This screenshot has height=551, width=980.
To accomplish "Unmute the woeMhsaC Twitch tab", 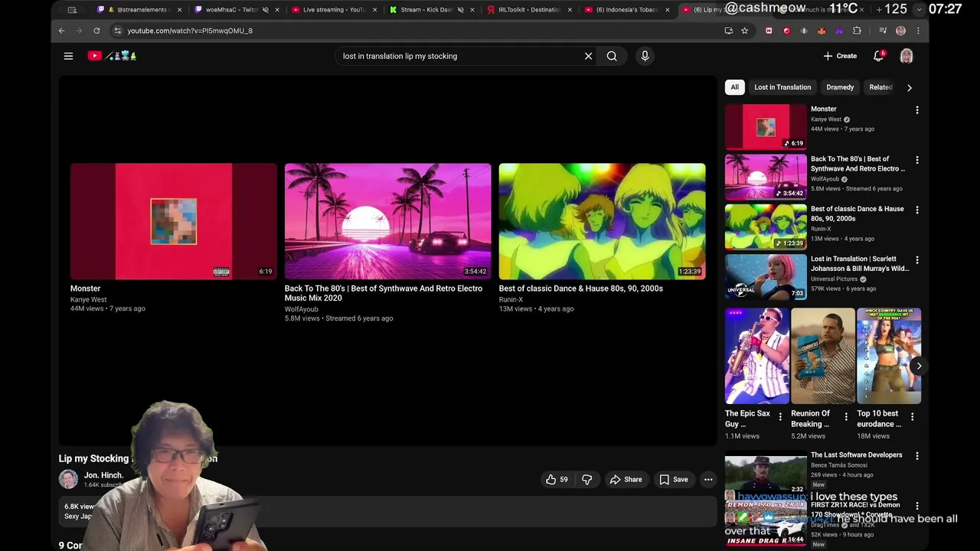I will tap(265, 10).
